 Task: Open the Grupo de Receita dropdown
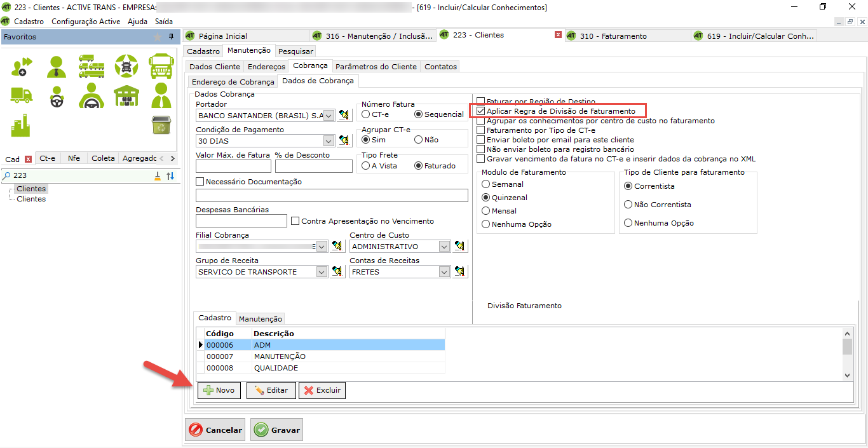pyautogui.click(x=322, y=272)
